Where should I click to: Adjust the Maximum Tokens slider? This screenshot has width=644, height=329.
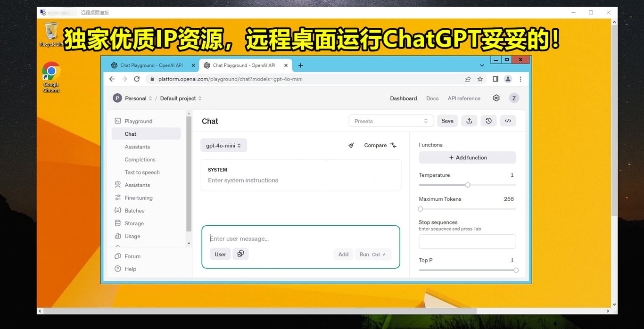467,209
